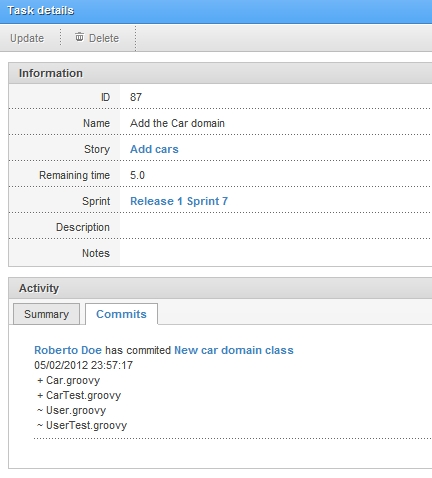
Task: Click the empty Description field
Action: point(276,227)
